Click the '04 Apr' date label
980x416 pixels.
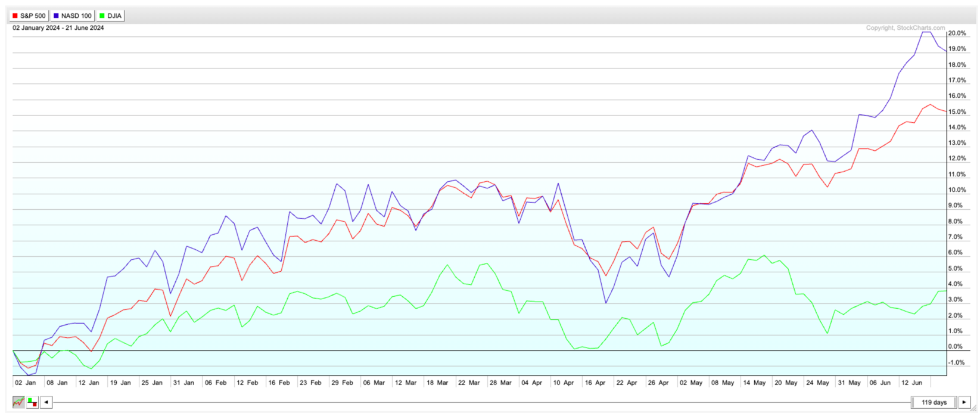point(532,383)
